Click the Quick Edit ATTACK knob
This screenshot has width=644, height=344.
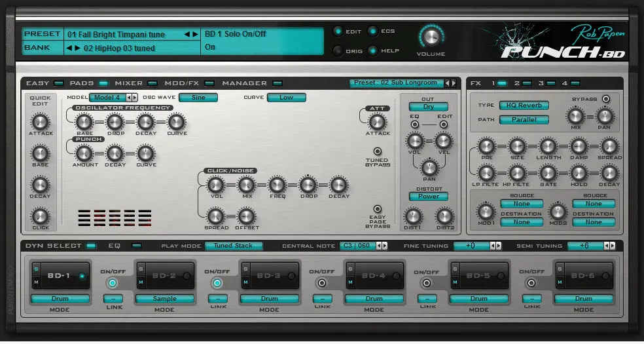pyautogui.click(x=41, y=122)
